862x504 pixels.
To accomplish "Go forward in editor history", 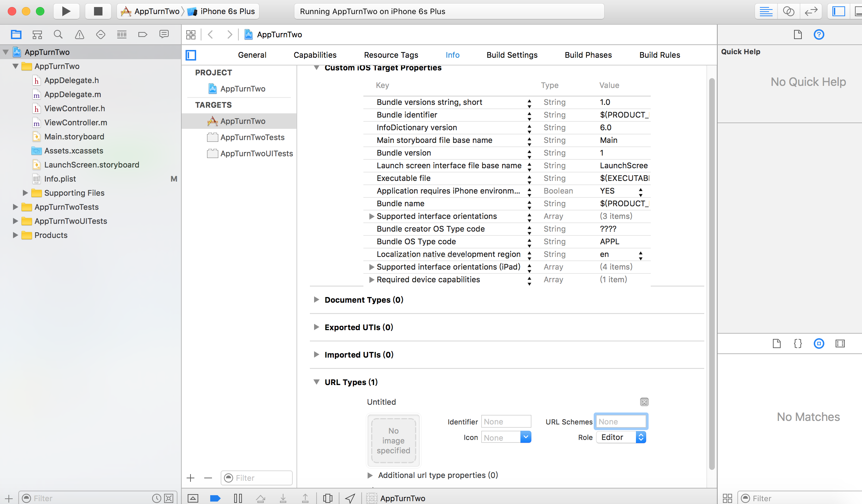I will [230, 34].
